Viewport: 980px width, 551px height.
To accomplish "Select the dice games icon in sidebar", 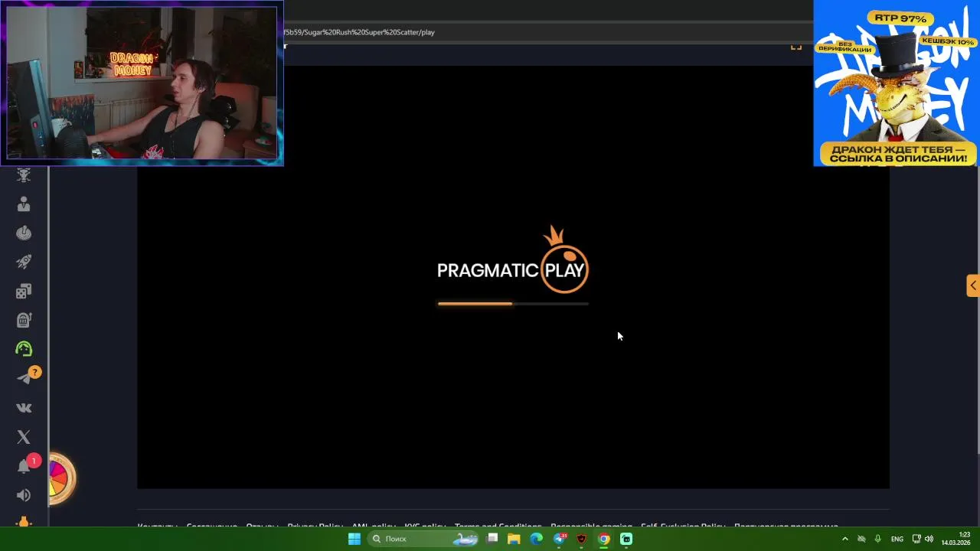I will (24, 291).
